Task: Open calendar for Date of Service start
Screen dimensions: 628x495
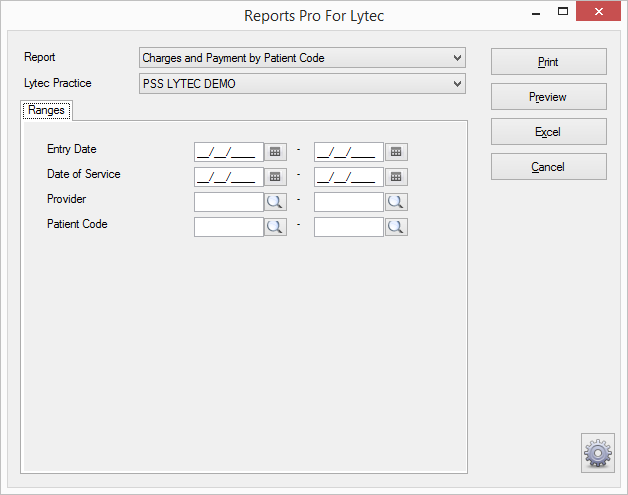Action: [275, 177]
